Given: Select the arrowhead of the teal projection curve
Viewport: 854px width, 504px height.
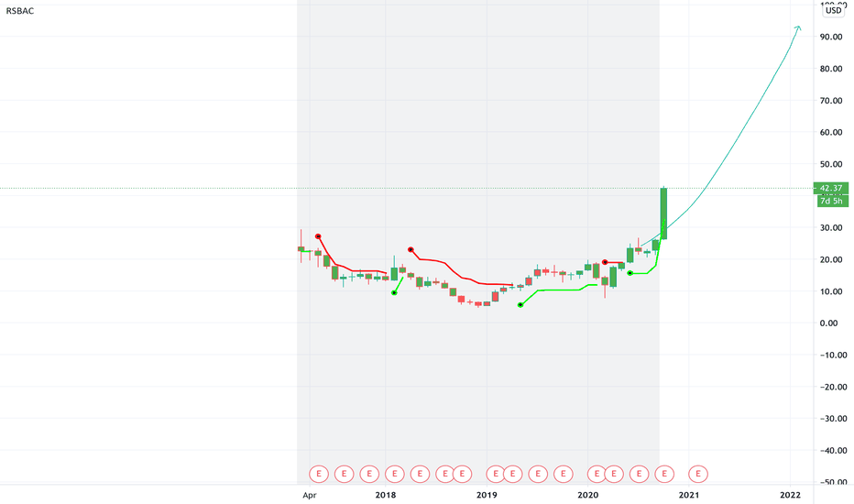Looking at the screenshot, I should pos(798,27).
